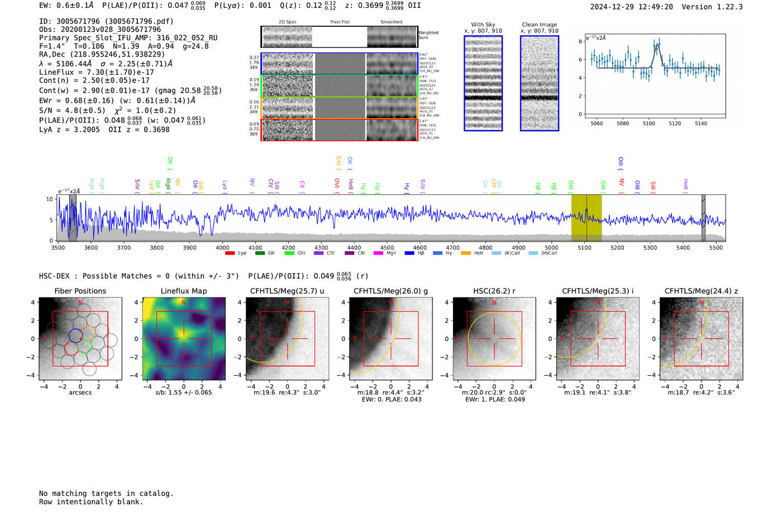Screen dimensions: 782x532
Task: Open the CFHTLS/Meg(25.3) i band image
Action: (598, 339)
